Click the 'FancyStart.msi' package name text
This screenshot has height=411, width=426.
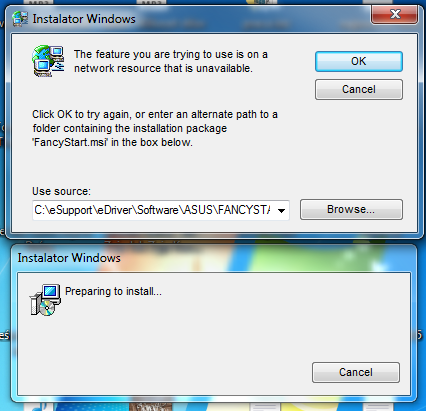[x=70, y=142]
